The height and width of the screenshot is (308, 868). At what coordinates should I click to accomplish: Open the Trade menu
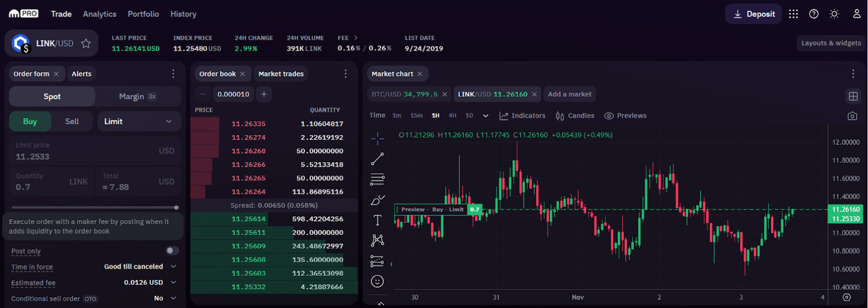[61, 14]
